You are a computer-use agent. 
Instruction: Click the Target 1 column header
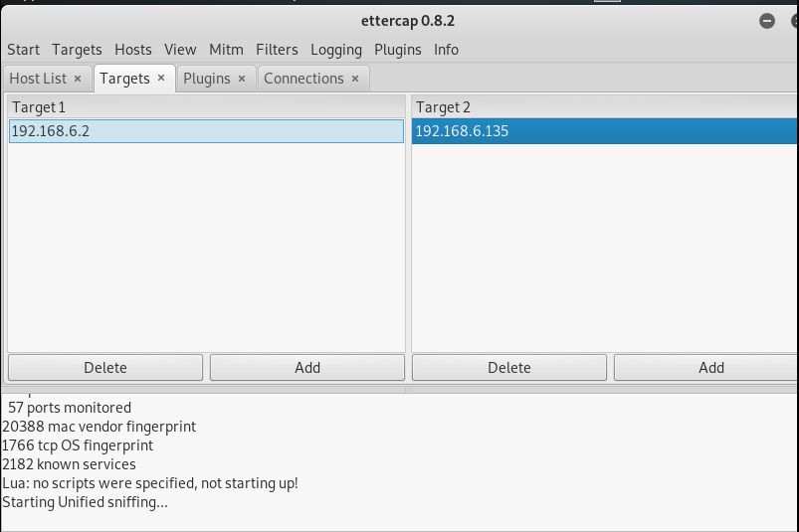coord(206,107)
